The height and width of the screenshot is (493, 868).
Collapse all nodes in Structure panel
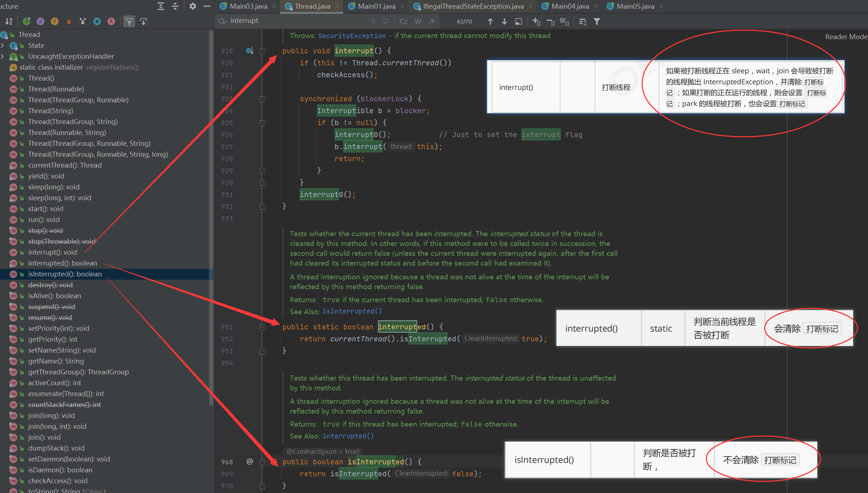(175, 6)
